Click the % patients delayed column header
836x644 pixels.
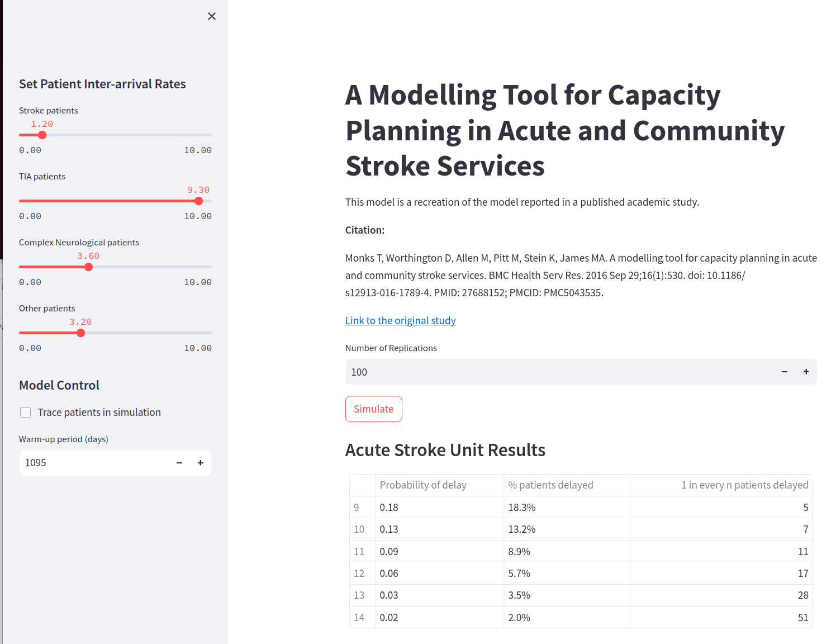550,485
